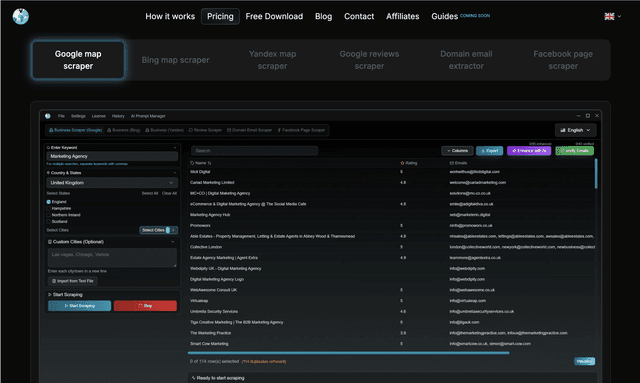Click the activity icon beside Ready to start scraping
The height and width of the screenshot is (383, 640).
(193, 378)
